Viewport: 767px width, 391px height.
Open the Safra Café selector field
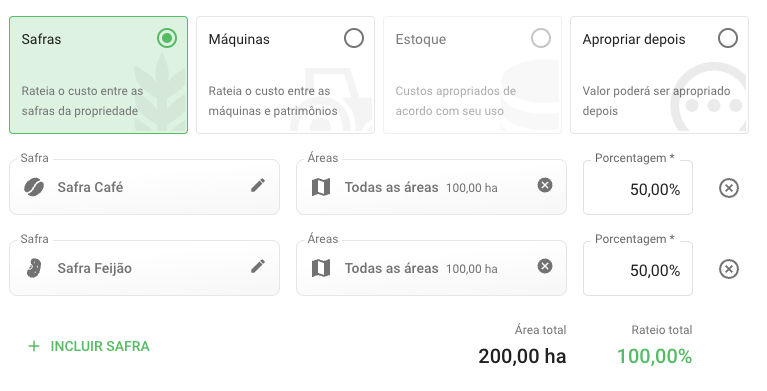click(x=144, y=187)
